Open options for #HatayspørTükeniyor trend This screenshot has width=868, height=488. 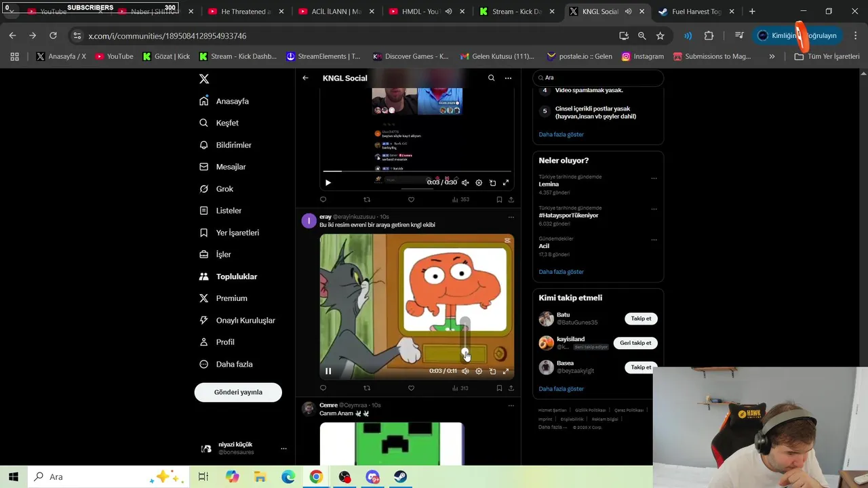(654, 209)
